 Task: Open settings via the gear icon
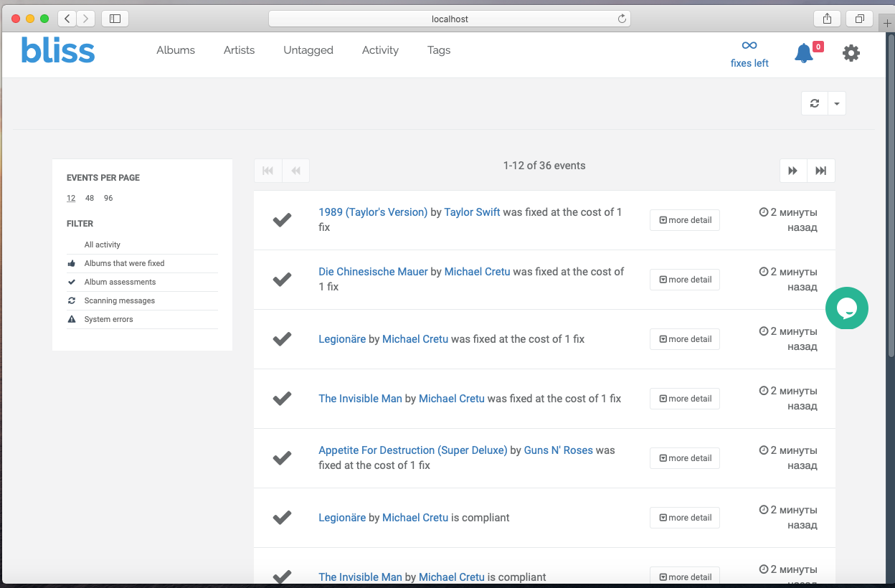851,53
